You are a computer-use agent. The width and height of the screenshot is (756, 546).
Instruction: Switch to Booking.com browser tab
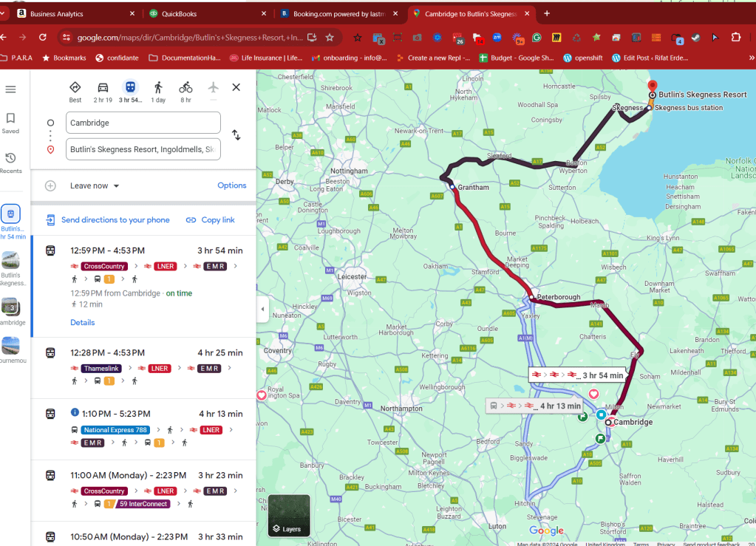[338, 14]
